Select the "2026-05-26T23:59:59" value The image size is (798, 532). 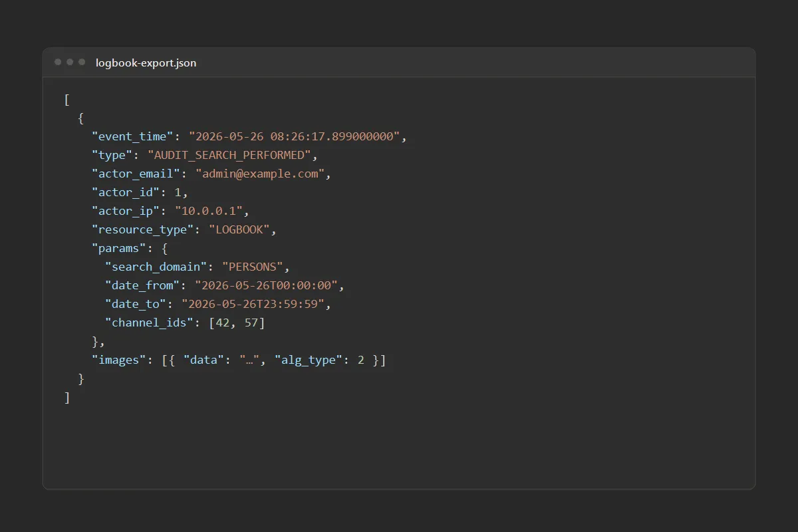[253, 304]
